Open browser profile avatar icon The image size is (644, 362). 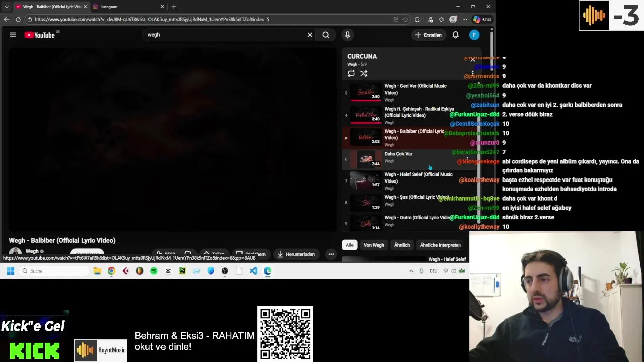pyautogui.click(x=453, y=19)
